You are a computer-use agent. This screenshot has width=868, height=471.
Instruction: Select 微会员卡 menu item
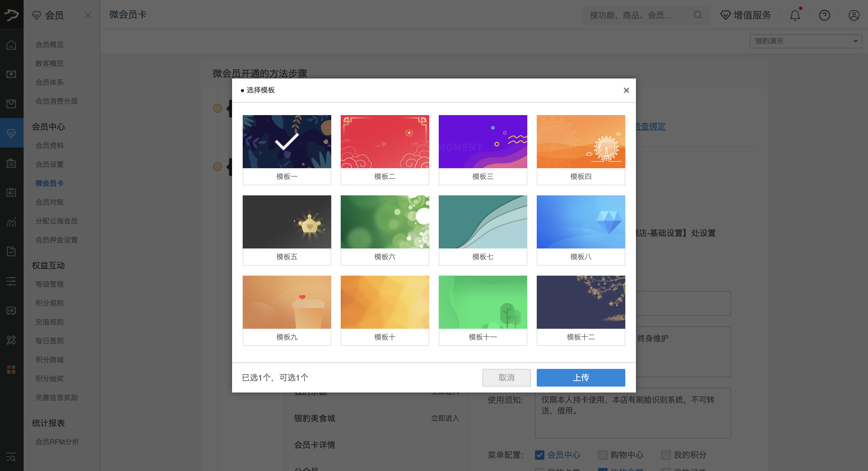pyautogui.click(x=50, y=183)
